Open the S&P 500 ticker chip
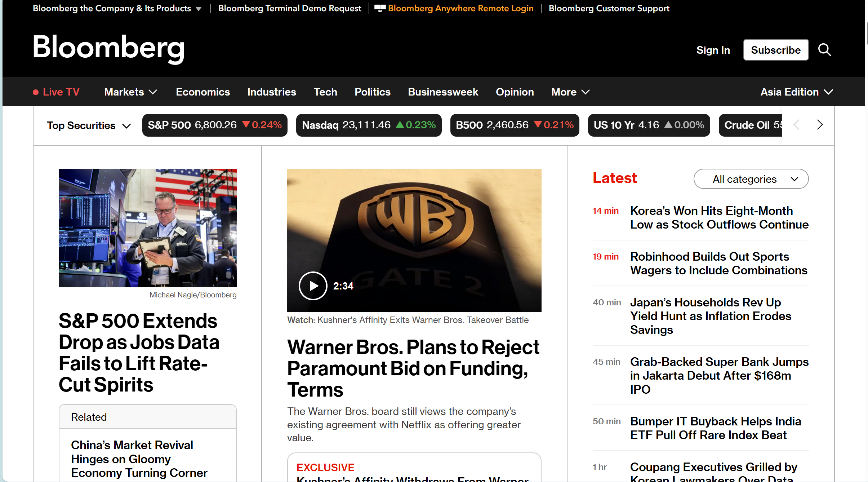The width and height of the screenshot is (868, 482). coord(215,125)
